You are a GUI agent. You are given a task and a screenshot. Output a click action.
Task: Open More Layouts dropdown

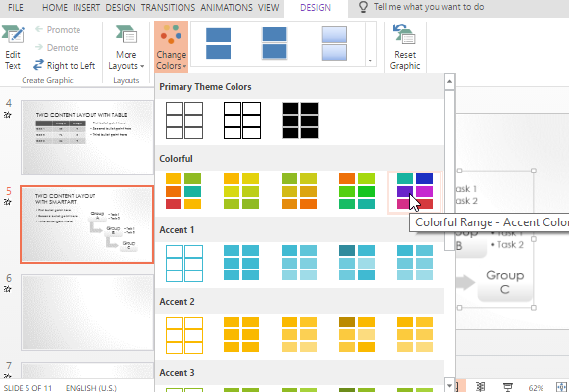126,47
